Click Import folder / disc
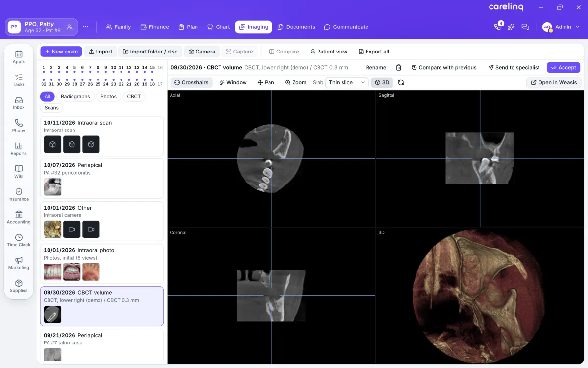Viewport: 588px width, 368px height. pos(150,52)
